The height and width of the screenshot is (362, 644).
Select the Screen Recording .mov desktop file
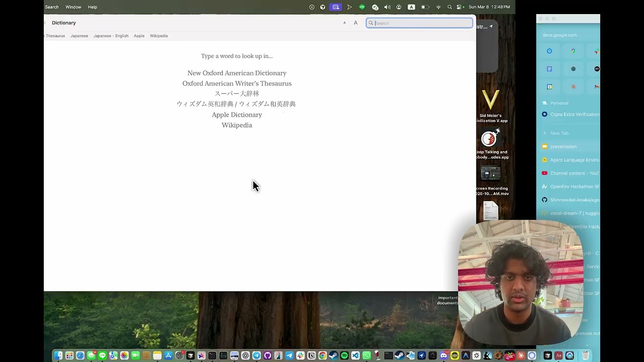pos(491,181)
